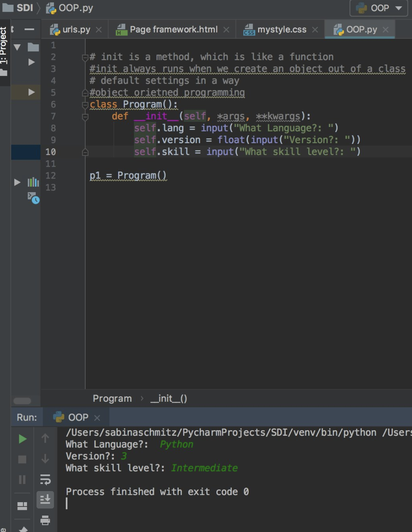
Task: Click the Python file icon beside OOP.py breadcrumb
Action: pyautogui.click(x=51, y=8)
